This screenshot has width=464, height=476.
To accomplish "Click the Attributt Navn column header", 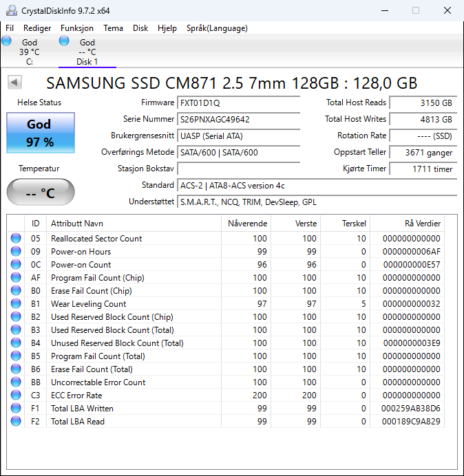I will click(134, 224).
